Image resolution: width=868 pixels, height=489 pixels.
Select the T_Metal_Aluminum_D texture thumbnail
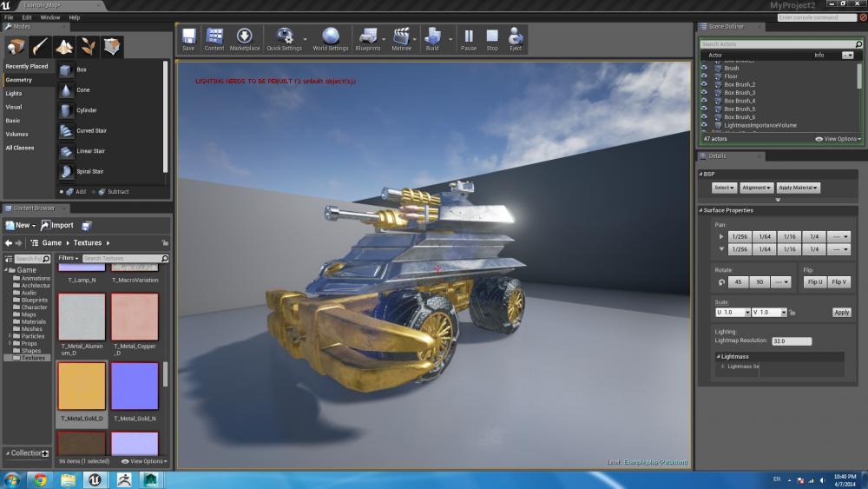[82, 317]
